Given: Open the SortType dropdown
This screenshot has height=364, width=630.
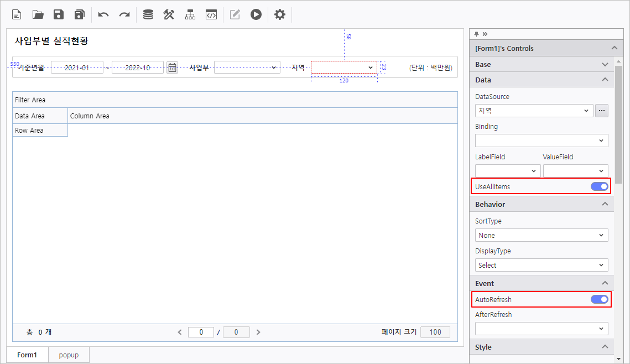Looking at the screenshot, I should pos(541,235).
